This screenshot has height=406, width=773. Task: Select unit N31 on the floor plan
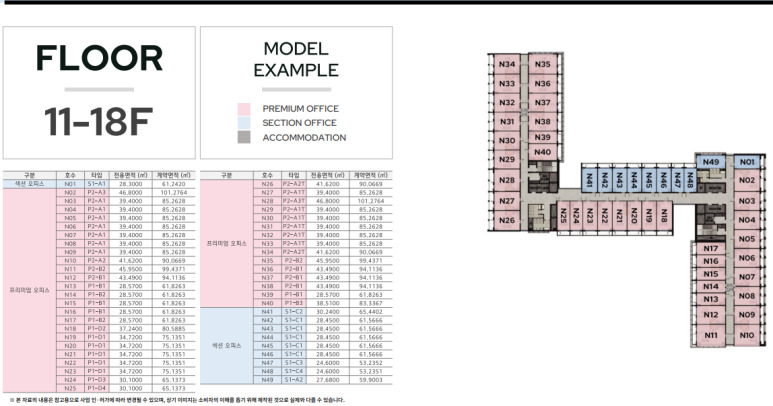coord(507,122)
